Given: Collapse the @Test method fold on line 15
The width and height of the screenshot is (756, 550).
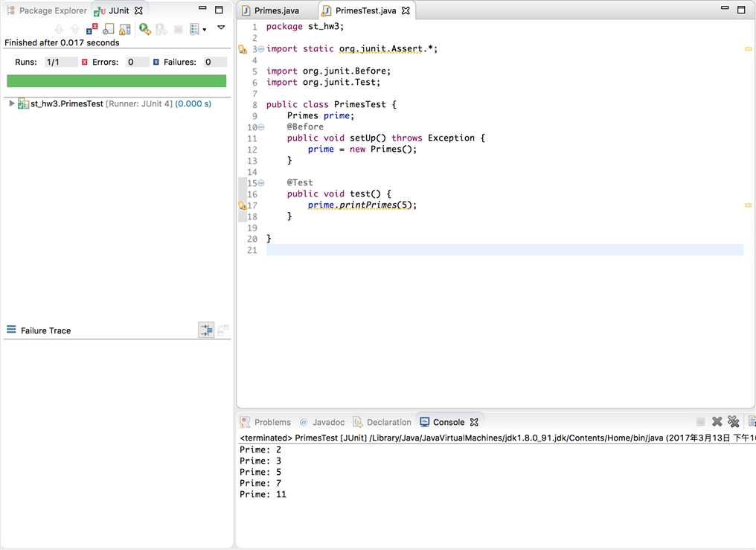Looking at the screenshot, I should [261, 183].
